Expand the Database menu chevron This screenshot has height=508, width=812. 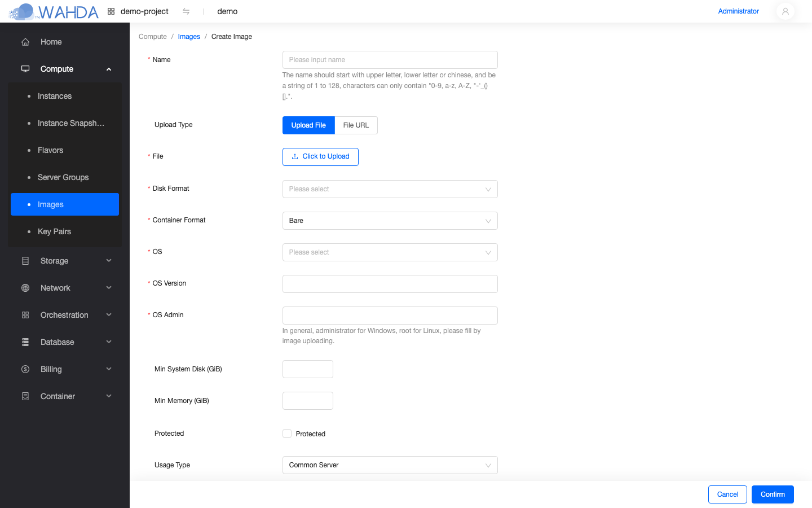(109, 342)
